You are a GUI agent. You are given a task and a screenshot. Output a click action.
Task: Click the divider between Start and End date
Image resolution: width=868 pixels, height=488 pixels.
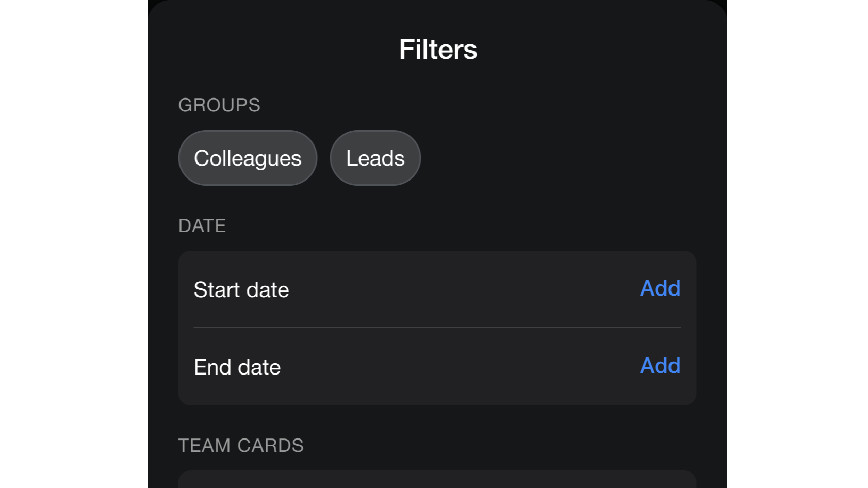[x=437, y=327]
